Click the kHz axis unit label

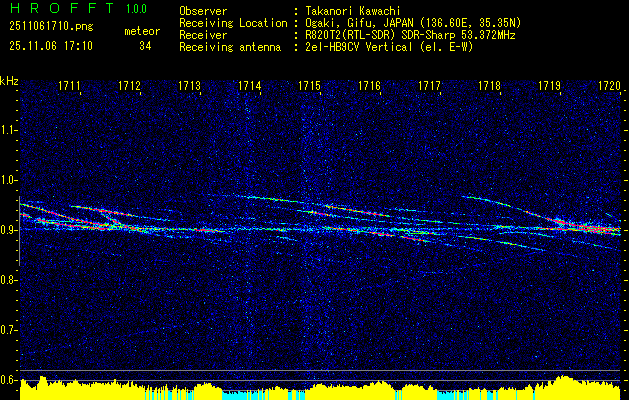click(9, 81)
